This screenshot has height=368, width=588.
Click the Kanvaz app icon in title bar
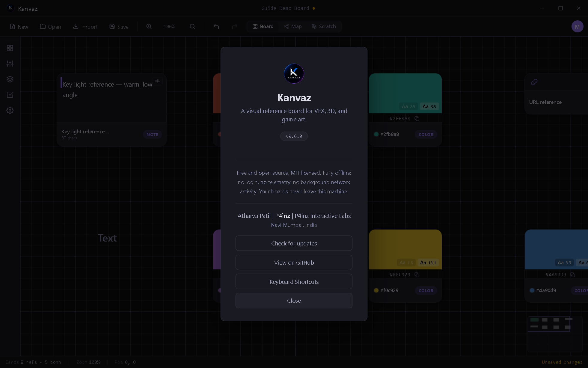pyautogui.click(x=10, y=8)
